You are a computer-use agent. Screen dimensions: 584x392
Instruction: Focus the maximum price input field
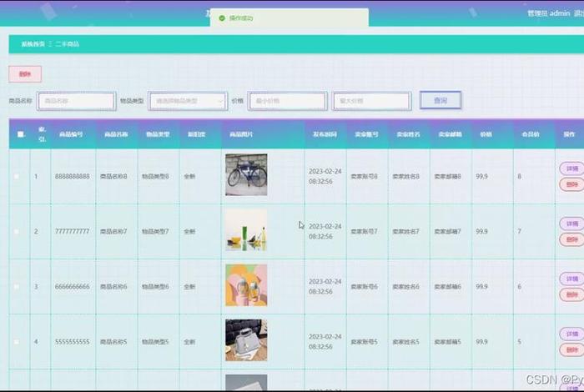point(372,101)
